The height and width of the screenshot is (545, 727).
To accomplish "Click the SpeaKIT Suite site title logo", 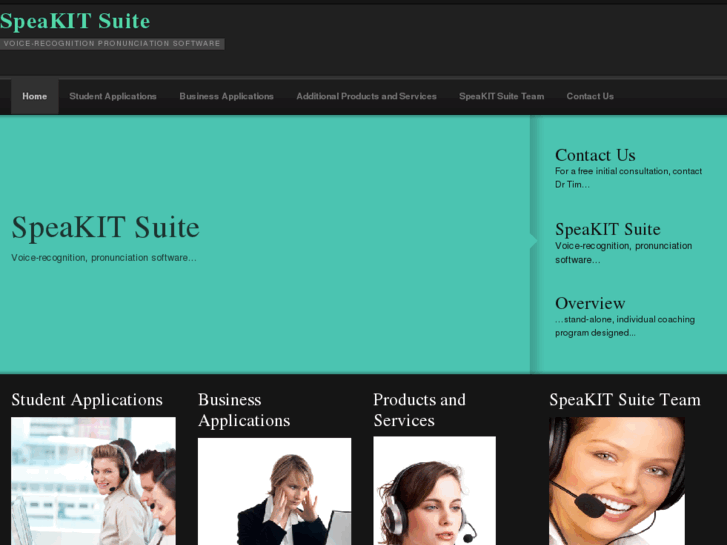I will pyautogui.click(x=75, y=21).
